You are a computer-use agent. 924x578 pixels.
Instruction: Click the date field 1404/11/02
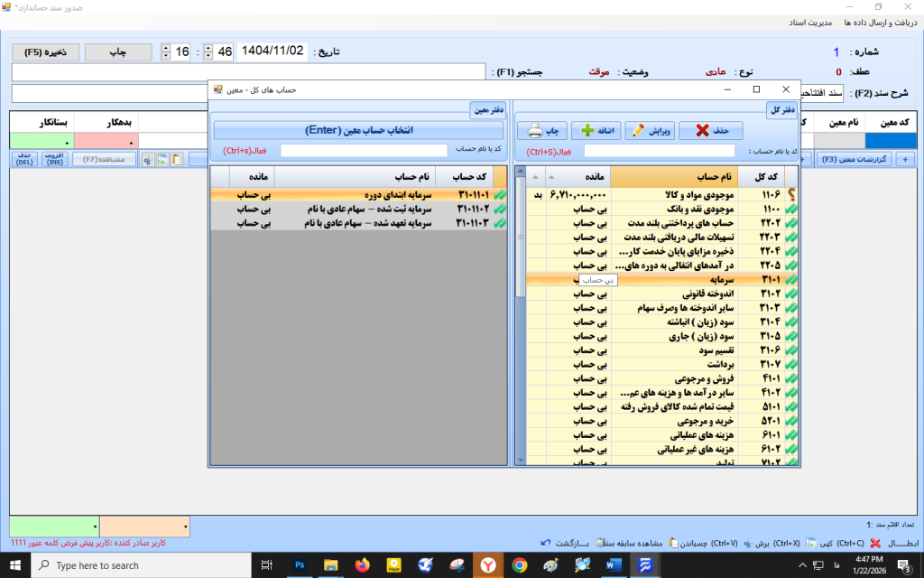(273, 51)
